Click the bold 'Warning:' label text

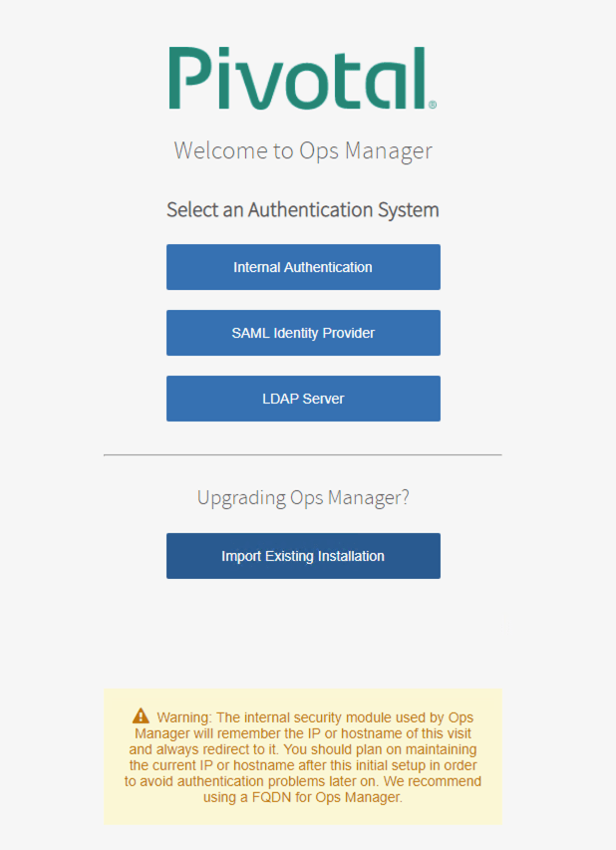pos(185,717)
